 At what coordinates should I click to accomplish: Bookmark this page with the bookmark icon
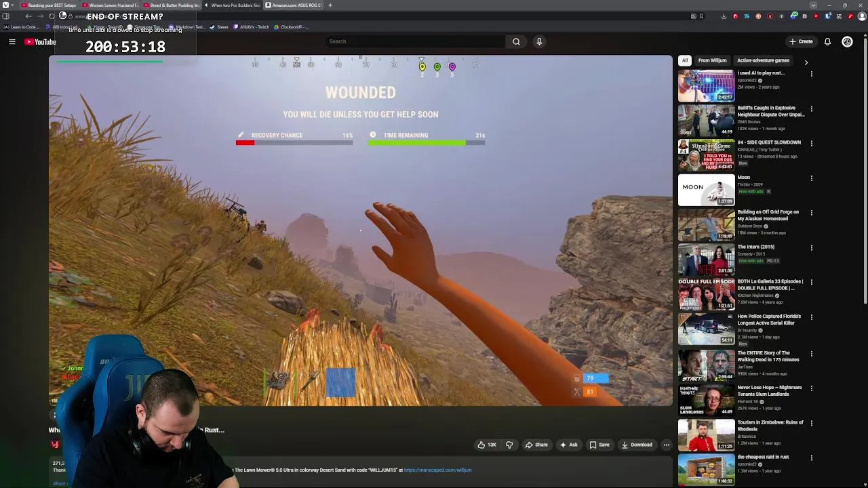(701, 16)
